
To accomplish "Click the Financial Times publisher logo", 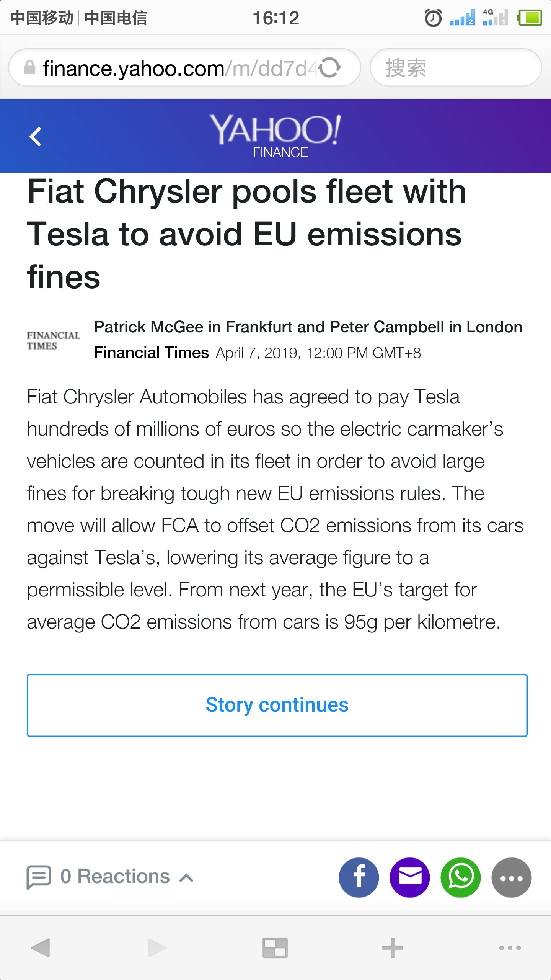I will pyautogui.click(x=53, y=340).
